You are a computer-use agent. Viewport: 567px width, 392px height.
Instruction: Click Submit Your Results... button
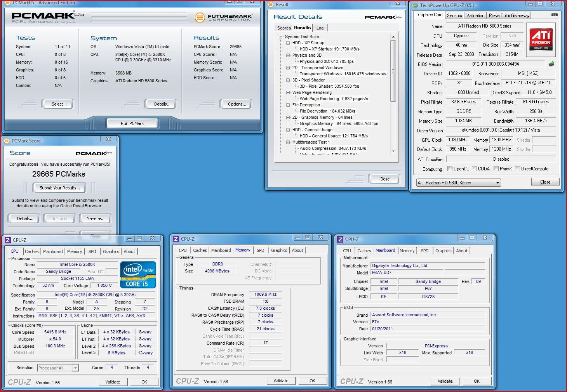tap(60, 188)
